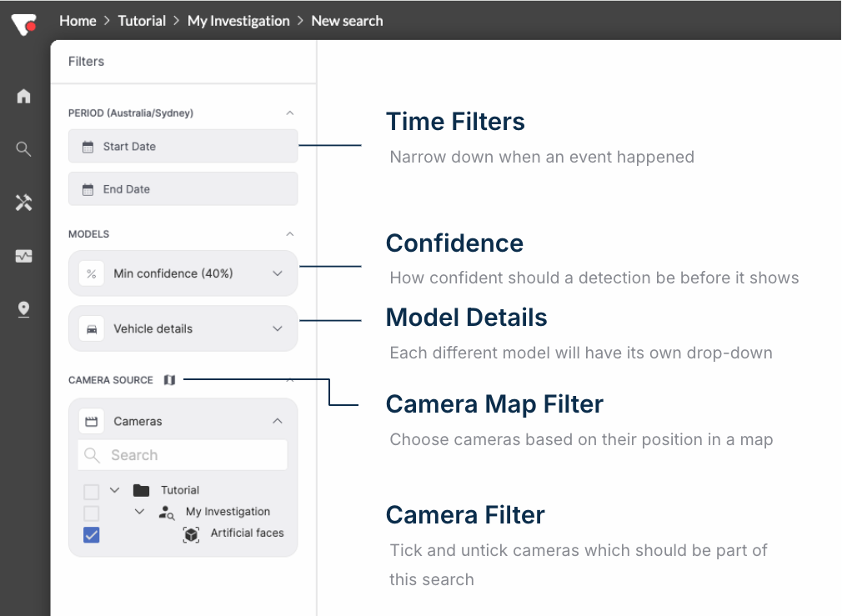Tick the My Investigation checkbox
Viewport: 842px width, 616px height.
click(x=92, y=513)
